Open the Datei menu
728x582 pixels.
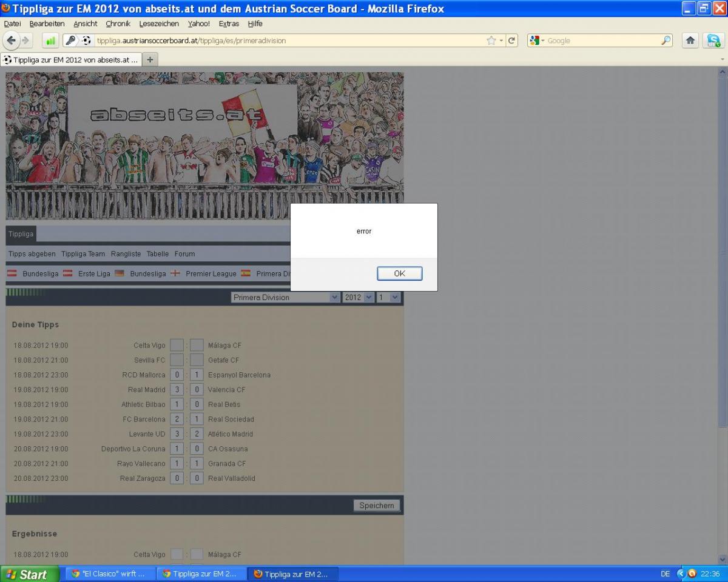pyautogui.click(x=12, y=24)
